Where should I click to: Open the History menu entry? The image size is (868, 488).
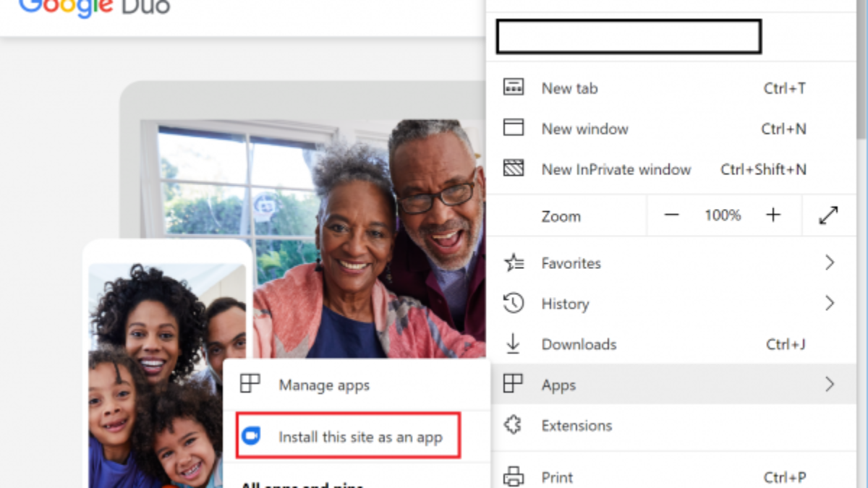pyautogui.click(x=672, y=304)
